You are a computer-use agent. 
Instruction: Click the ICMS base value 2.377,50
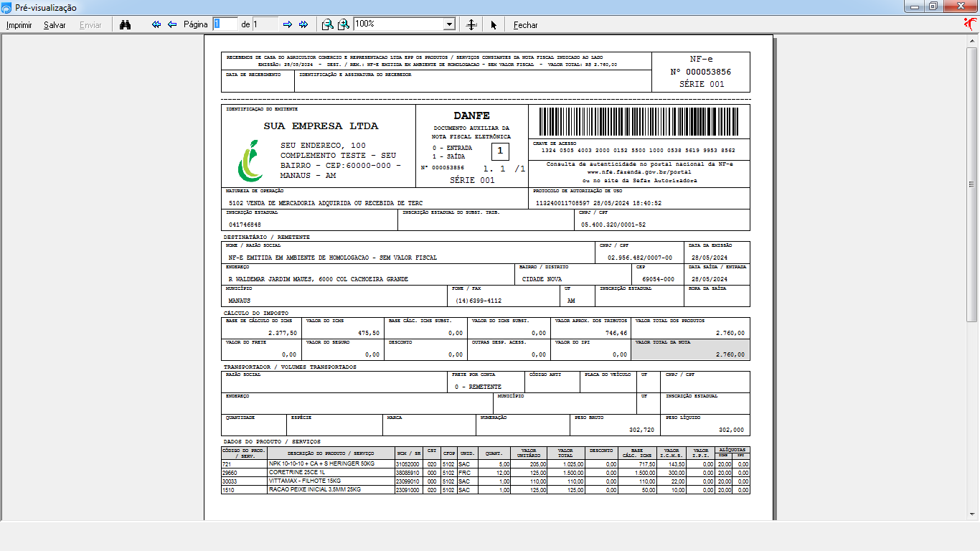coord(282,333)
